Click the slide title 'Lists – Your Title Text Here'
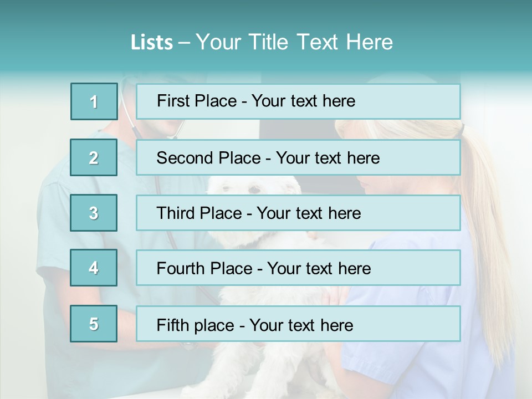This screenshot has width=532, height=399. [x=262, y=42]
